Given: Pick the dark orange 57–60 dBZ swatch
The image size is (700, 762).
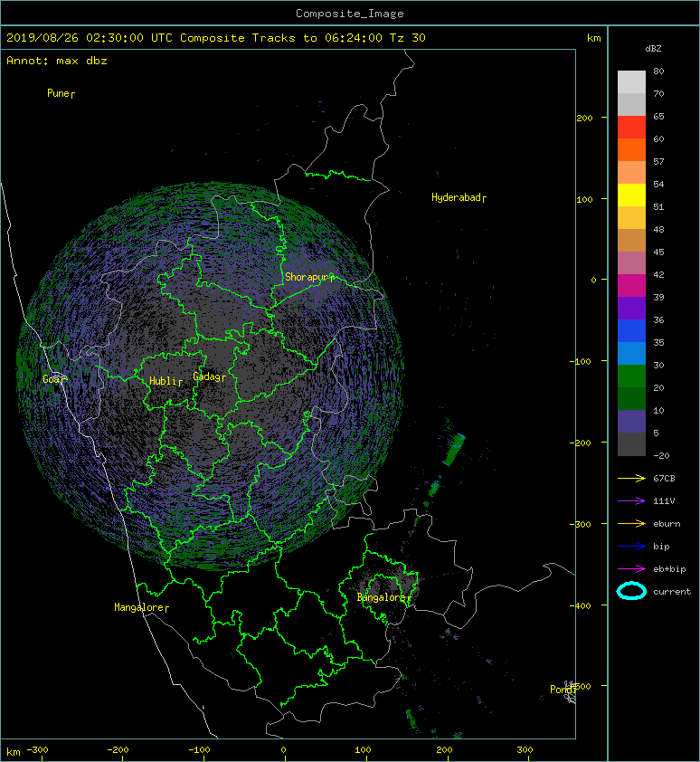Looking at the screenshot, I should 631,150.
